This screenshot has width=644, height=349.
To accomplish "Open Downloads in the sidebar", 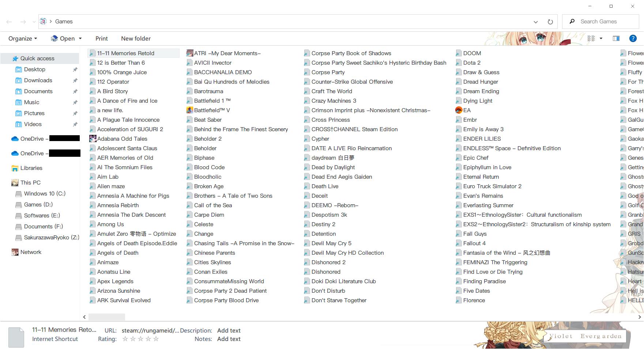I will [x=38, y=80].
